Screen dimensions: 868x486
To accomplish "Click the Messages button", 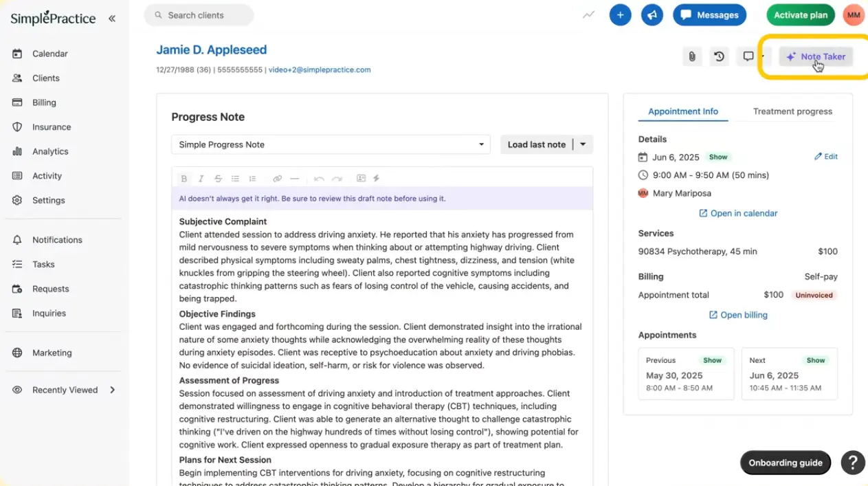I will point(710,15).
